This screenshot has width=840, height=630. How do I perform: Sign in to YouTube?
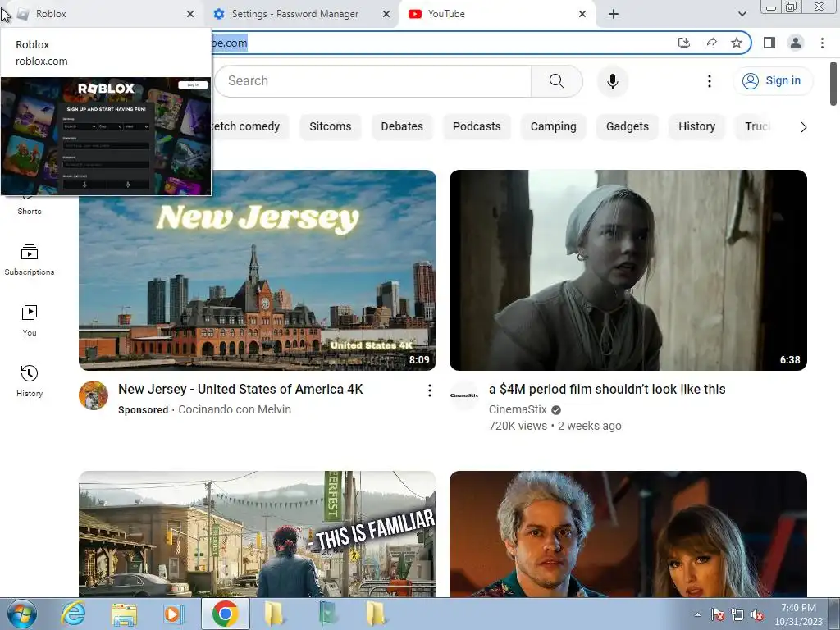(x=772, y=81)
